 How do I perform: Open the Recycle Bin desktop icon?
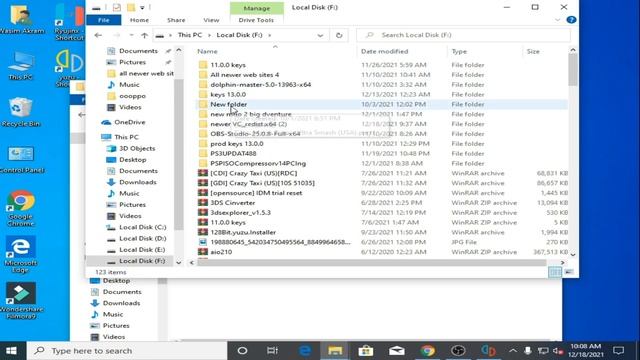coord(20,112)
